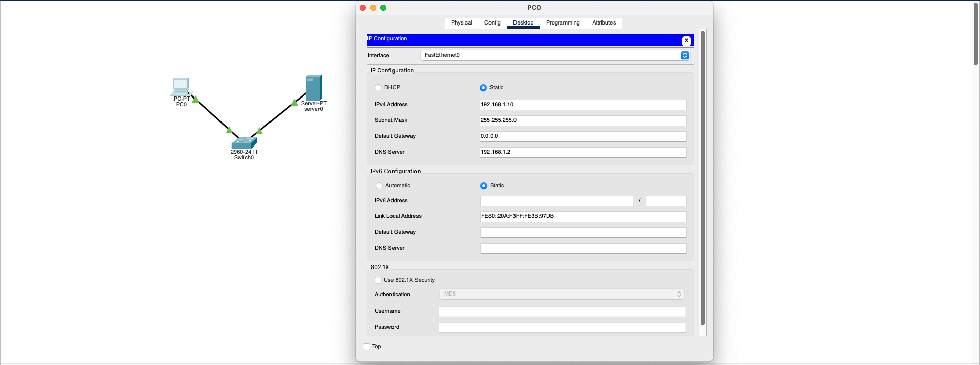
Task: Switch to the Config tab
Action: coord(492,23)
